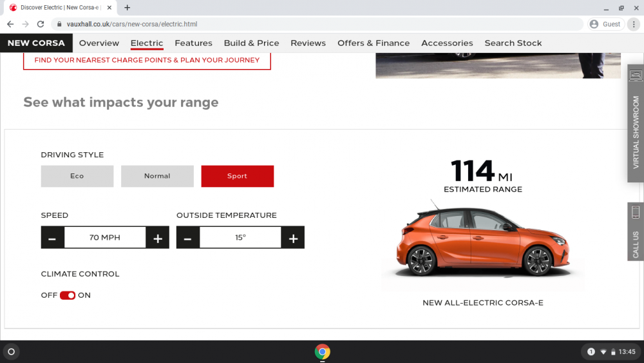Open a new browser tab

pos(128,7)
